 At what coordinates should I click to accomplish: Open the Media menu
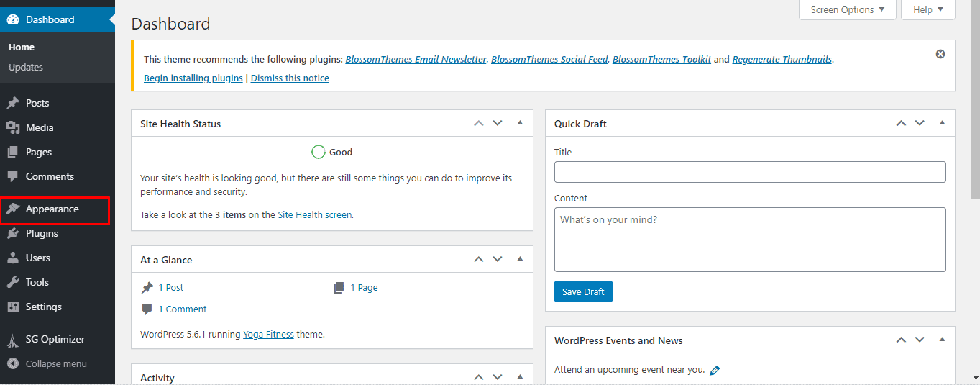pos(40,127)
